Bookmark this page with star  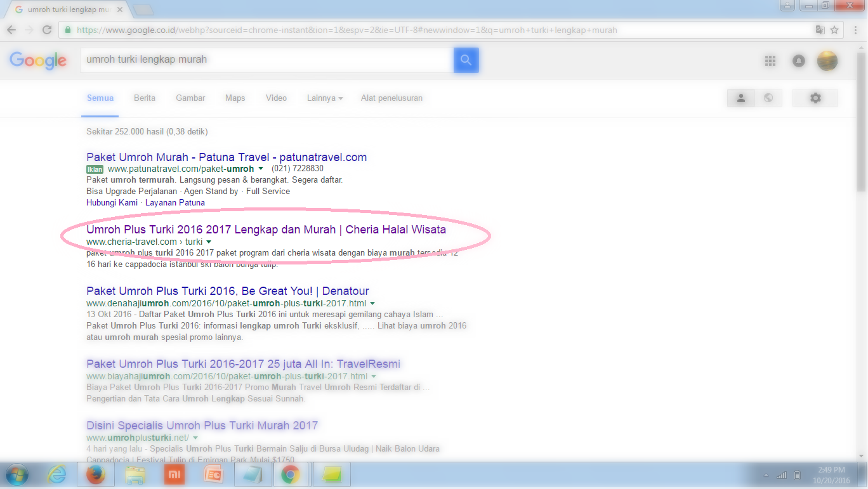[x=834, y=30]
